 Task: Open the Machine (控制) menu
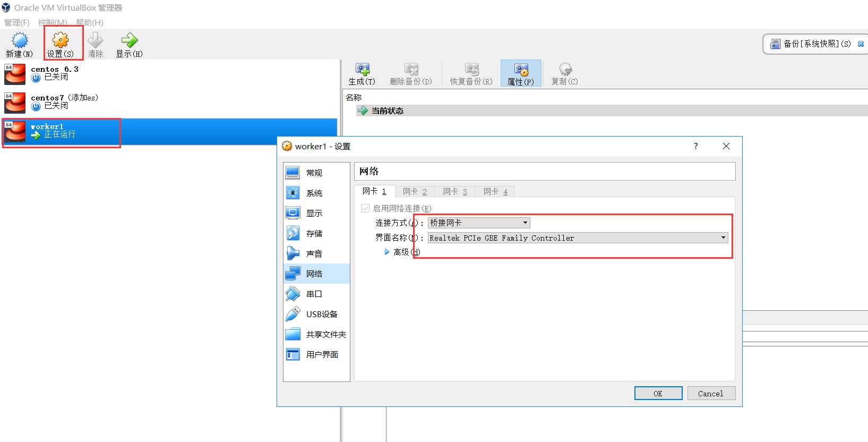(53, 22)
